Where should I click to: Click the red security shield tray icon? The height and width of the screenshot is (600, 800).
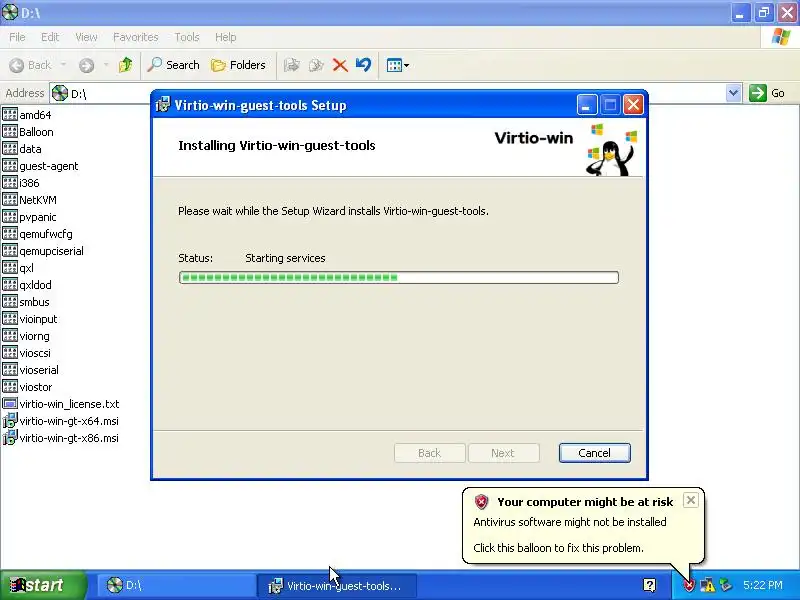[x=689, y=585]
